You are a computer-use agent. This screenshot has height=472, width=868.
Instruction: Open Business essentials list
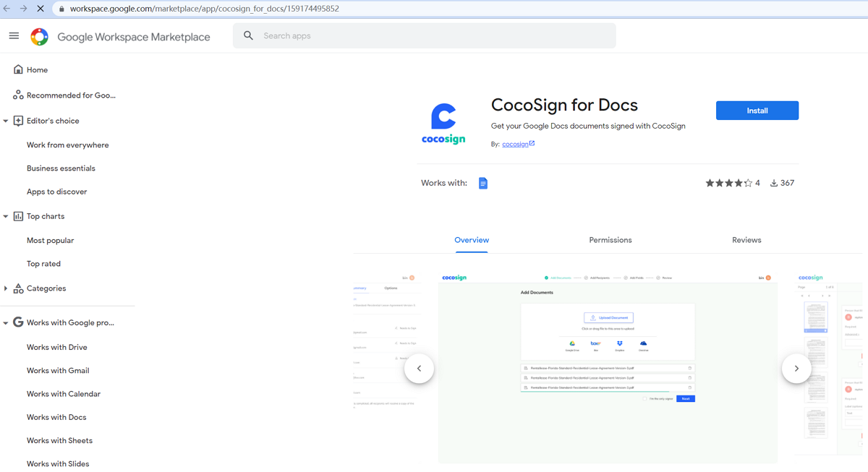click(x=61, y=168)
